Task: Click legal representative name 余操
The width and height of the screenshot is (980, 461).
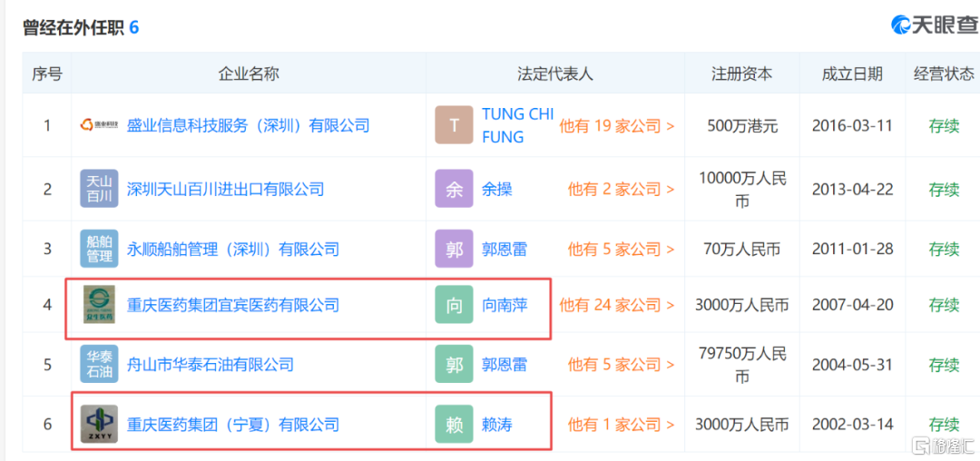Action: [x=497, y=190]
